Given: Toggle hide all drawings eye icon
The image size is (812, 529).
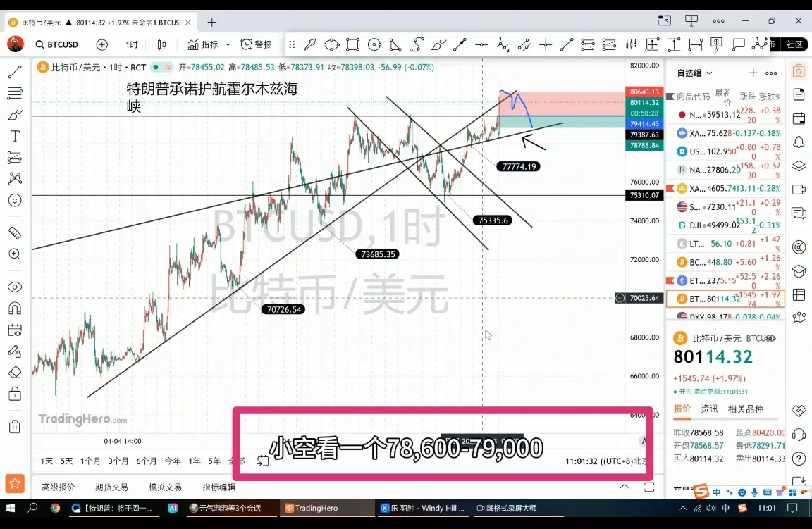Looking at the screenshot, I should coord(15,287).
